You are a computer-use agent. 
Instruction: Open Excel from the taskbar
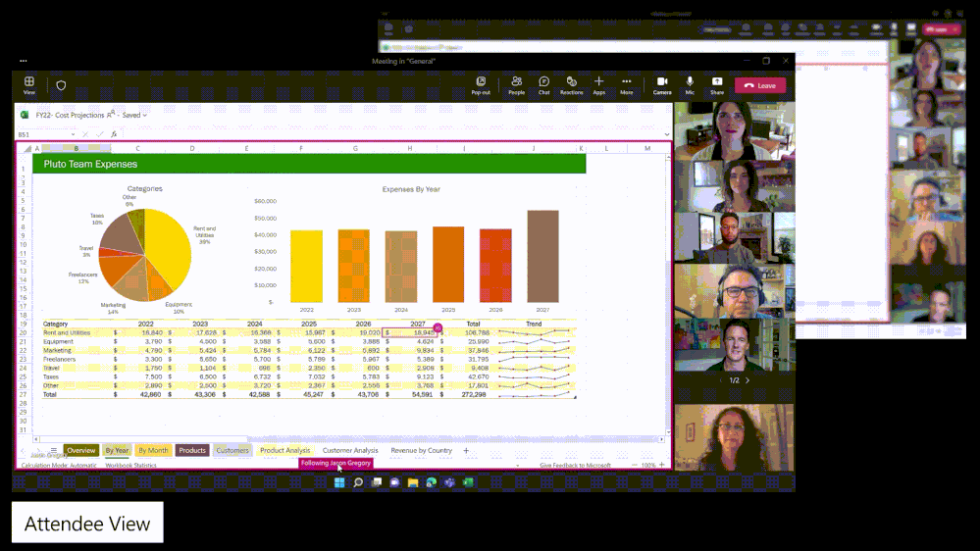pos(468,482)
